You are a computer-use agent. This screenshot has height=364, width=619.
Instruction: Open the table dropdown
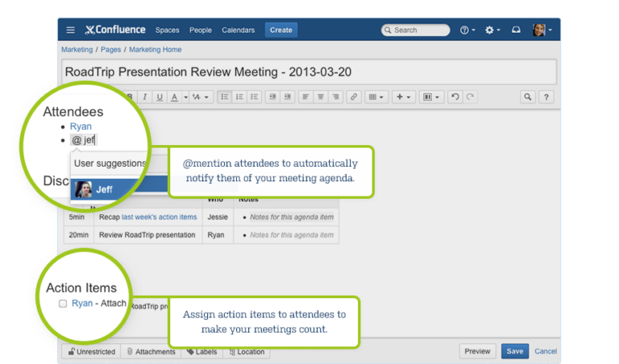click(x=376, y=97)
